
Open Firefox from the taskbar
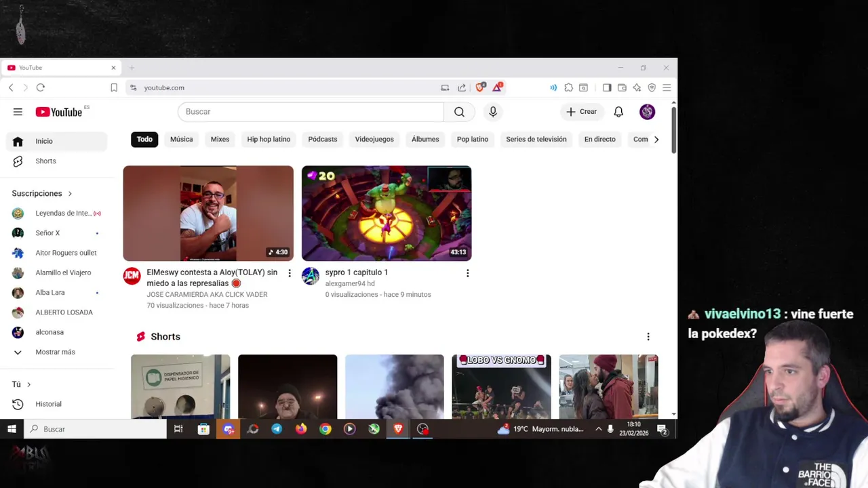(x=301, y=429)
